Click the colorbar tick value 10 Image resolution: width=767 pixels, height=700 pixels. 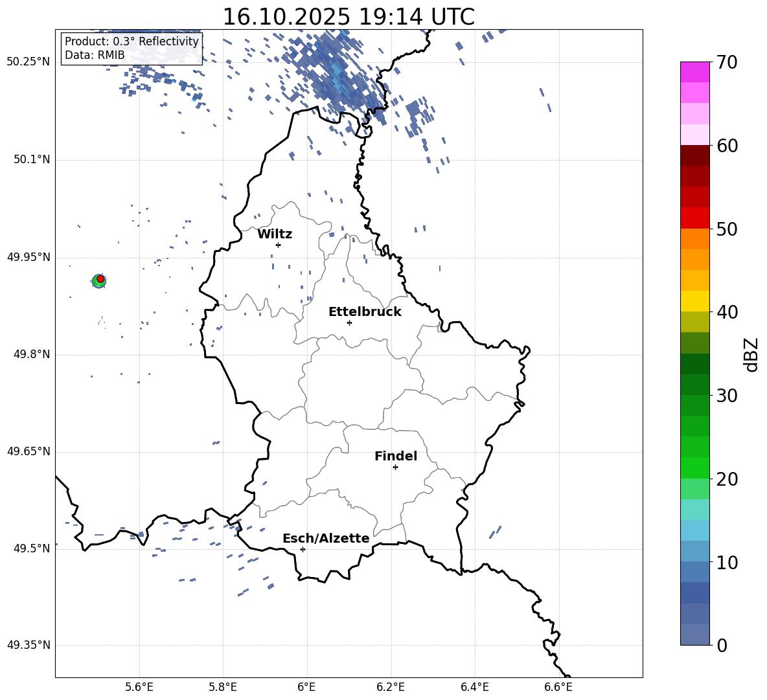727,562
